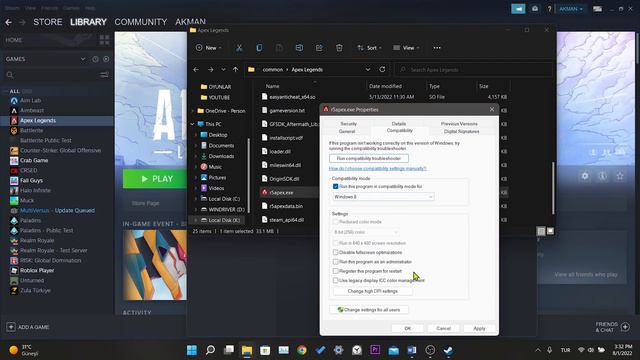
Task: Click Apply in r5apex.exe Properties
Action: (x=479, y=329)
